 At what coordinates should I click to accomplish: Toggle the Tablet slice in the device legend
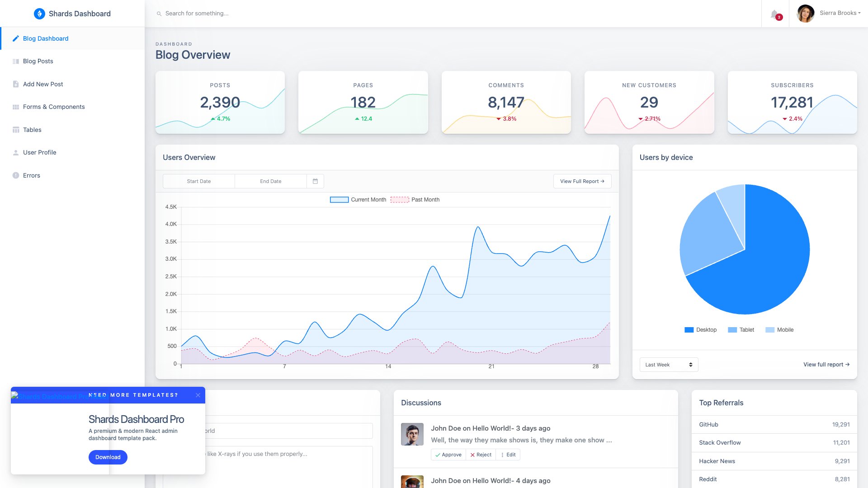(x=741, y=329)
